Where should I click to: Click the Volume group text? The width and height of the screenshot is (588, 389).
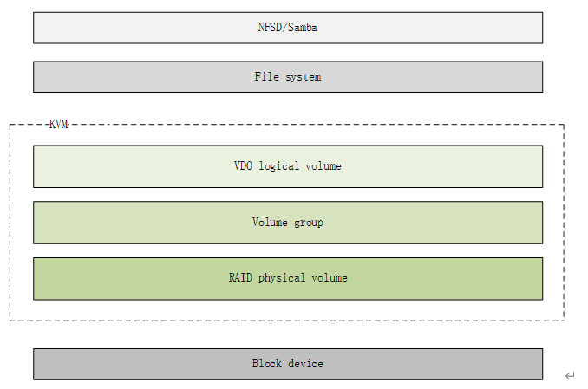(x=288, y=223)
